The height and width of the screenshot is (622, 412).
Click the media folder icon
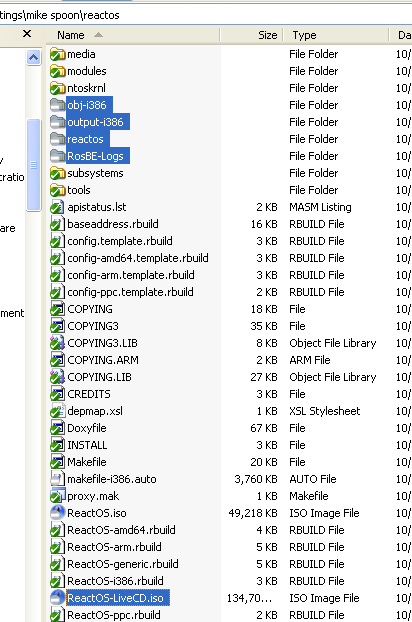click(57, 54)
